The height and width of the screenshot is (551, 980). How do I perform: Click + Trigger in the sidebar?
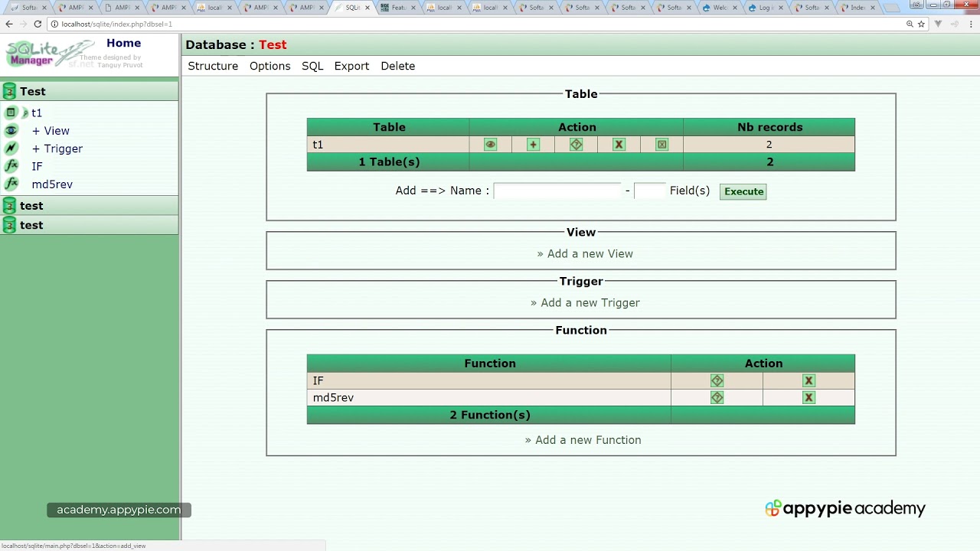point(57,148)
